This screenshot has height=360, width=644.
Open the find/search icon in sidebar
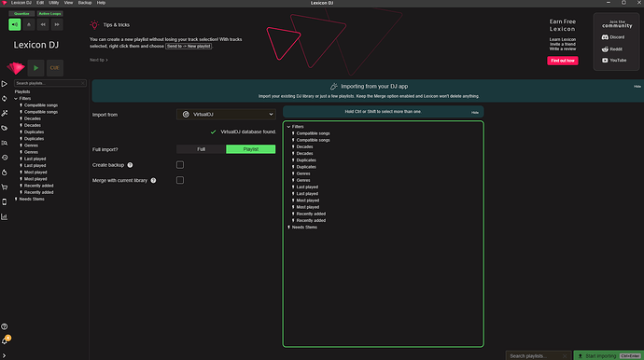coord(5,143)
